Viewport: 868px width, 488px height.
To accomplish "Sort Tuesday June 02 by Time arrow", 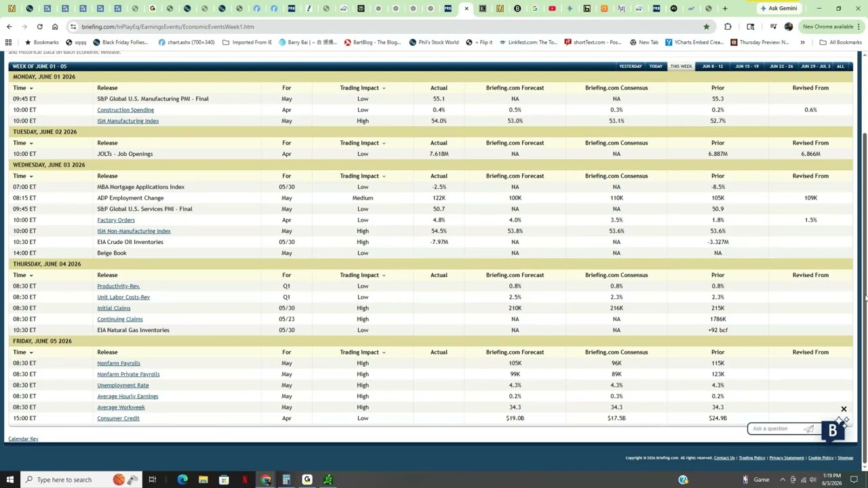I will (x=31, y=143).
